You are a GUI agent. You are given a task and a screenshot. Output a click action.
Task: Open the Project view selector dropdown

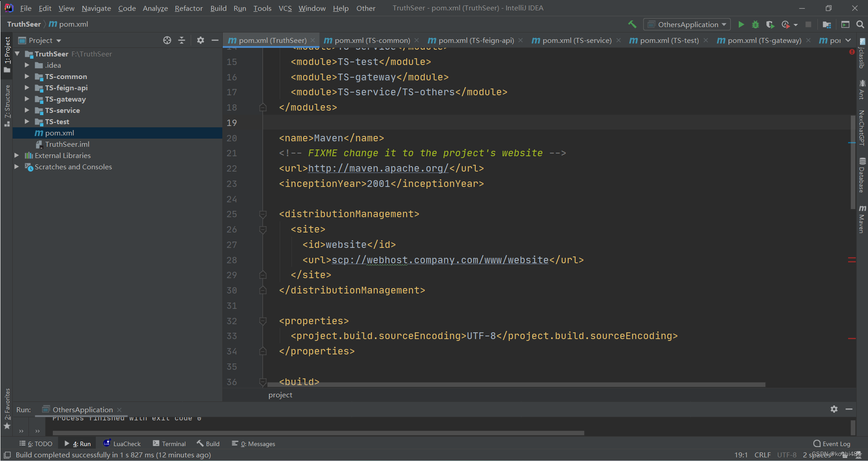tap(40, 41)
